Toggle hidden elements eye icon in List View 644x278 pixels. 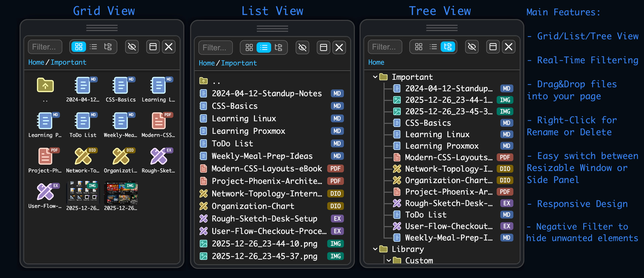(x=302, y=48)
